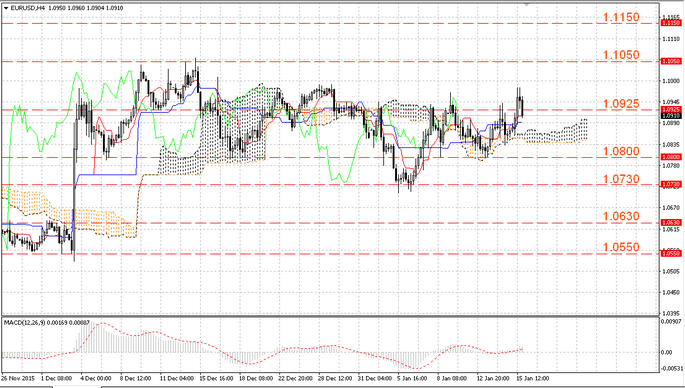Click the large orange 1.0550 text label

tap(621, 247)
